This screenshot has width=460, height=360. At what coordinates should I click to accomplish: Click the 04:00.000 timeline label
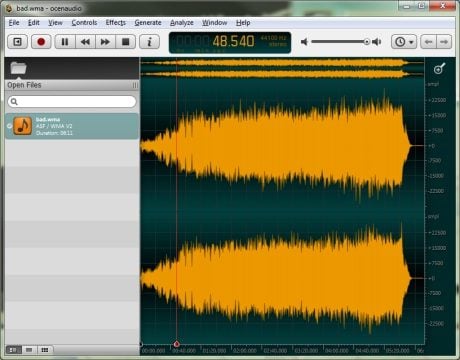(336, 351)
